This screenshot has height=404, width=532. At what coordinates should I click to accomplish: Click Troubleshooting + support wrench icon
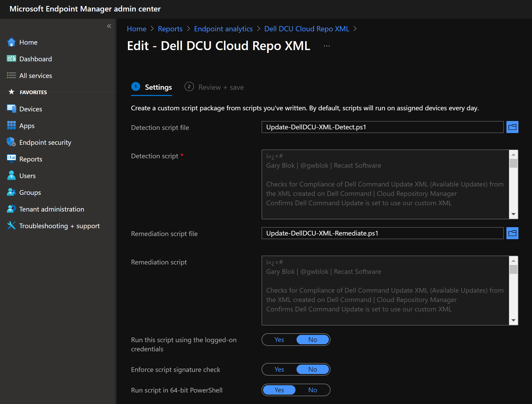11,226
